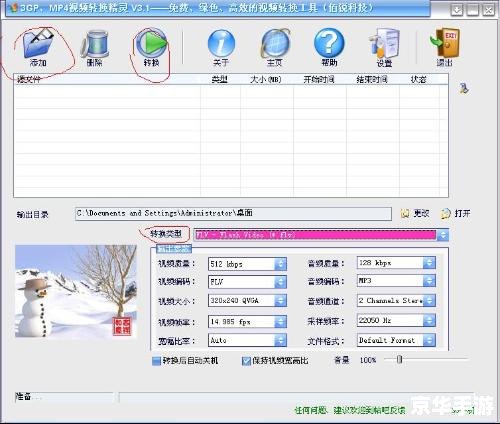Open the 文件格式 Default Format dropdown
The image size is (500, 424).
[429, 340]
